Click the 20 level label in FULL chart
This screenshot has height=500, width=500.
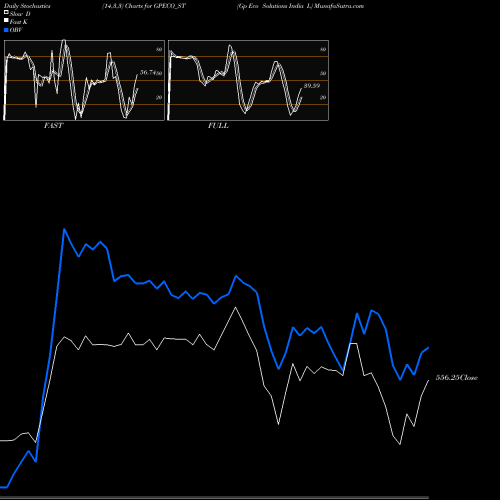323,97
